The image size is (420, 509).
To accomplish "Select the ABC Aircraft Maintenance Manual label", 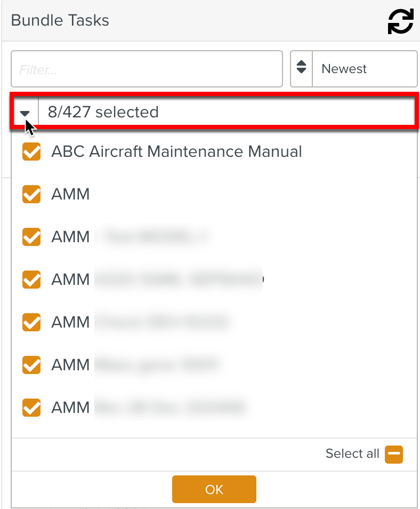I will pyautogui.click(x=177, y=152).
